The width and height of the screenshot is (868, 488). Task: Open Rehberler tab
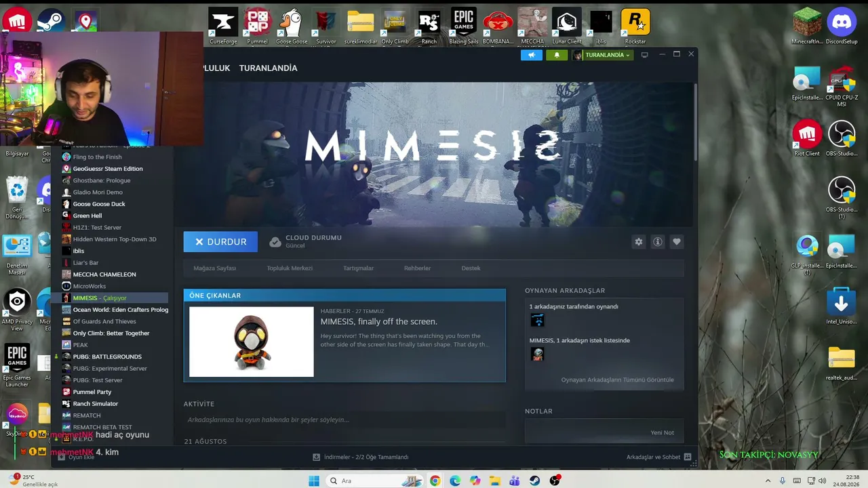pos(417,268)
